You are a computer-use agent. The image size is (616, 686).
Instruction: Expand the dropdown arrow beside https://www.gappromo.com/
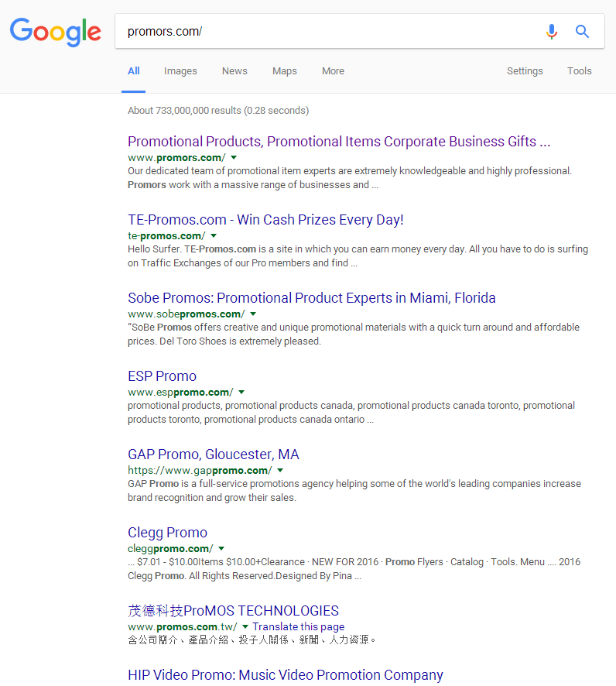280,470
